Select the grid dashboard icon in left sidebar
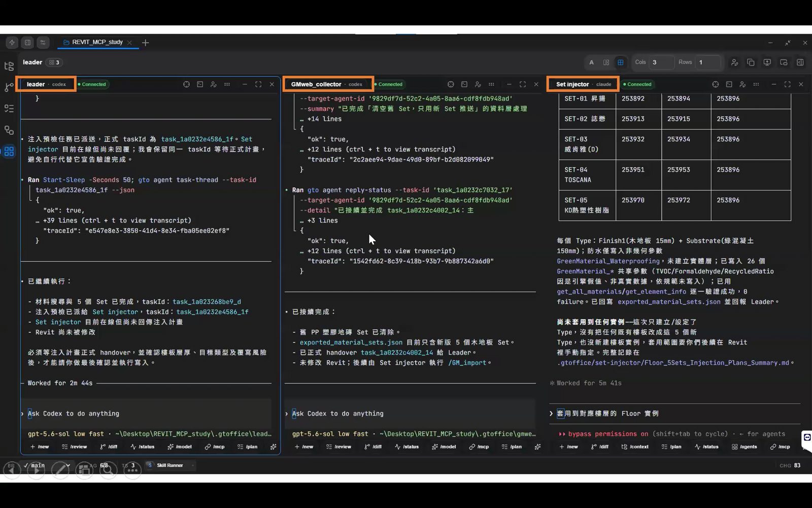Image resolution: width=812 pixels, height=508 pixels. [9, 151]
